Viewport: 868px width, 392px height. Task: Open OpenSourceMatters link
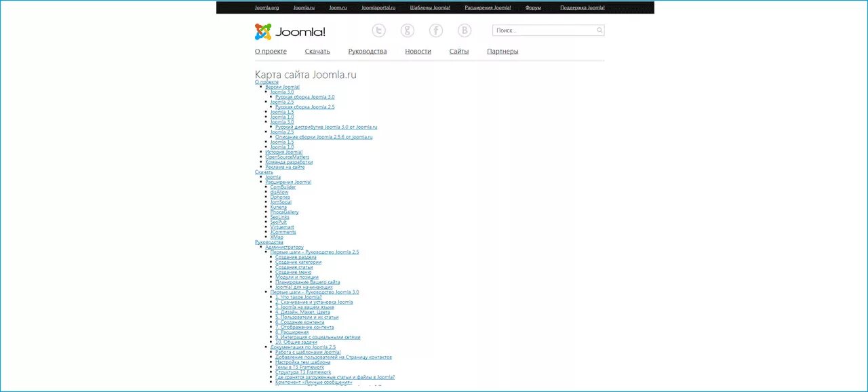(287, 157)
